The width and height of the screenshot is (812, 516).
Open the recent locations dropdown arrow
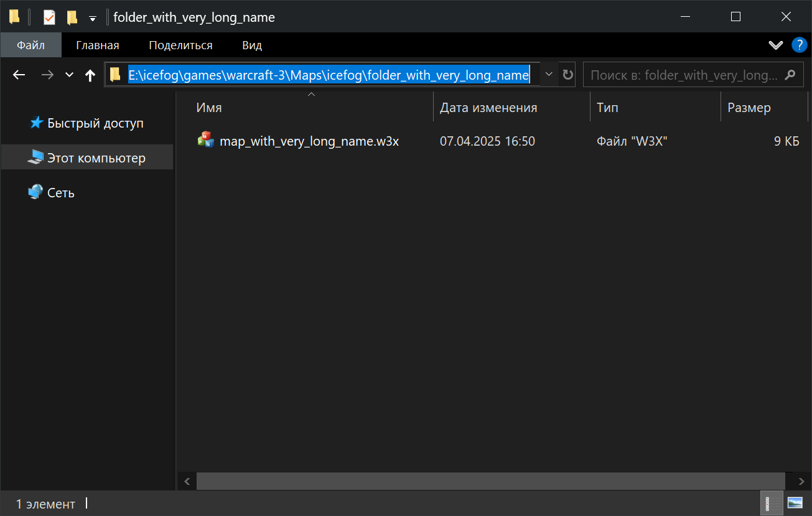point(70,75)
